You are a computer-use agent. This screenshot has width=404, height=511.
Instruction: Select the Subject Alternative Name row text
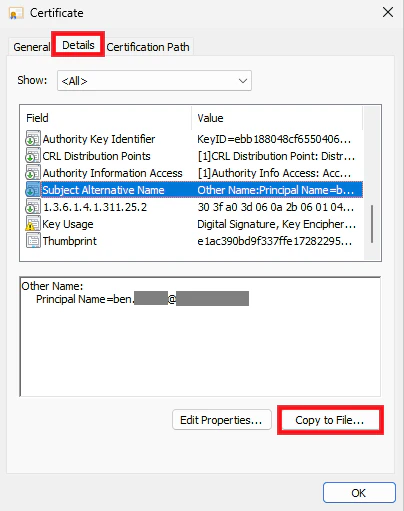click(103, 190)
